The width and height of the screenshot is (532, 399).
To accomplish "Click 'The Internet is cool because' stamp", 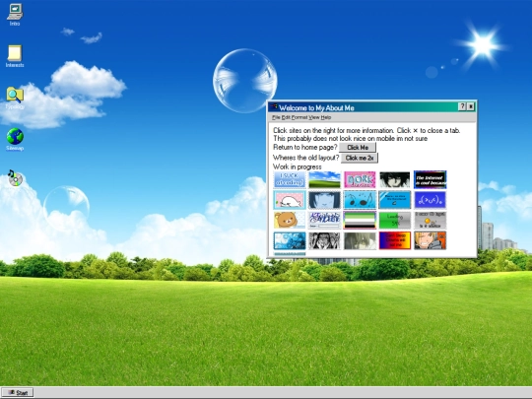I will [x=431, y=180].
